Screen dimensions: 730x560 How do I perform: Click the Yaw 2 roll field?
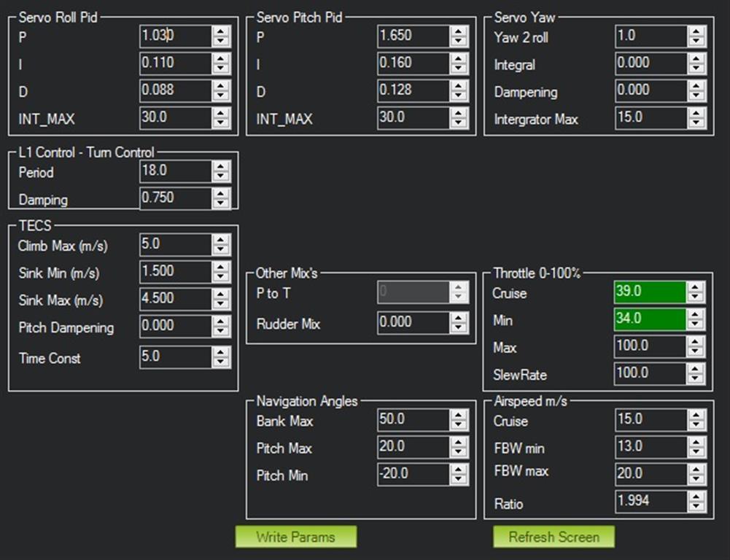click(651, 36)
